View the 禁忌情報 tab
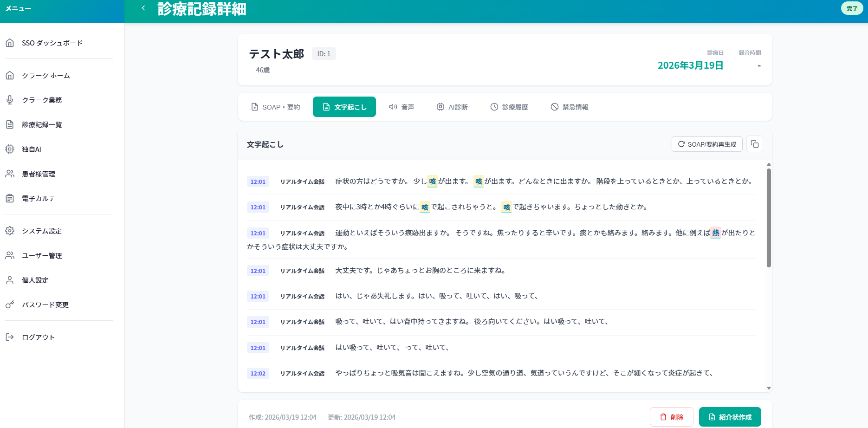The height and width of the screenshot is (428, 868). (x=569, y=107)
